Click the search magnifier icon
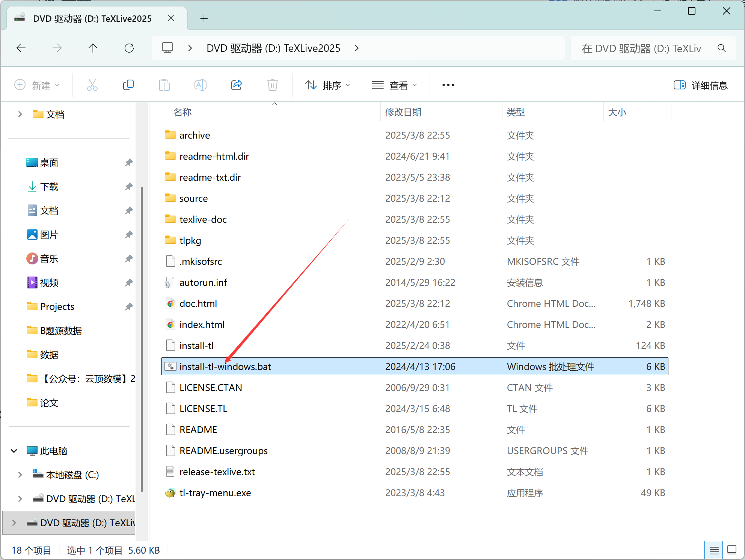 coord(721,48)
